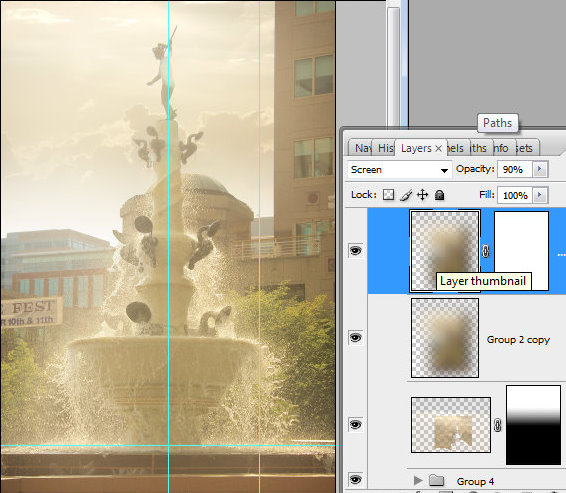Click the Group 2 copy layer thumbnail

445,338
